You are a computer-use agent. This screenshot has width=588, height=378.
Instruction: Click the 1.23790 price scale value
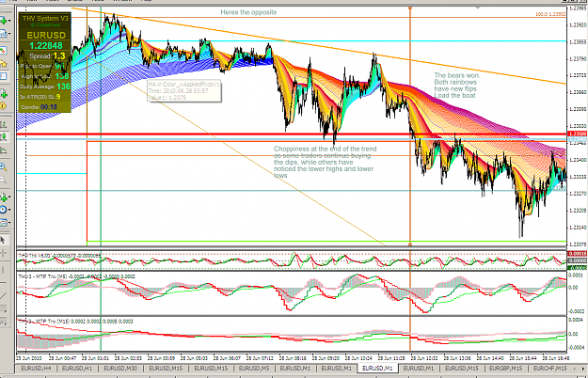point(578,58)
